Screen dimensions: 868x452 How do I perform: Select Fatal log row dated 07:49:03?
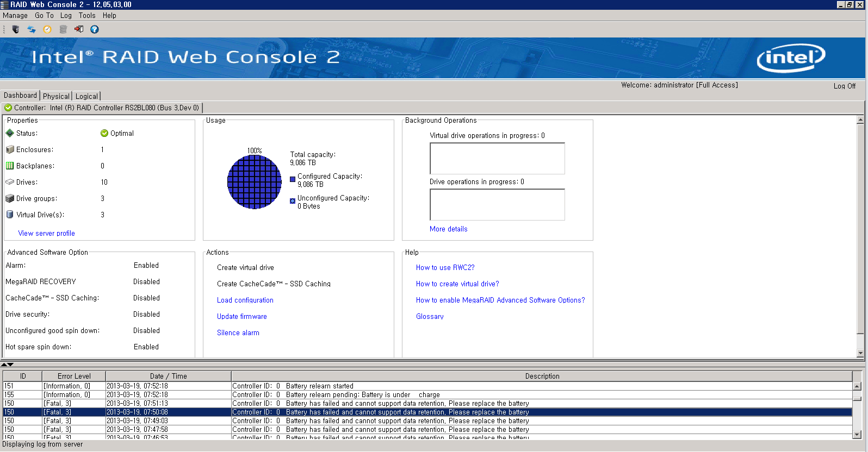click(427, 420)
